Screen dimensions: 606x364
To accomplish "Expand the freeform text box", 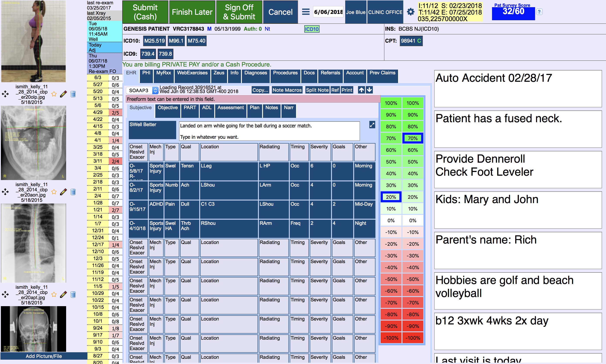I will point(372,125).
